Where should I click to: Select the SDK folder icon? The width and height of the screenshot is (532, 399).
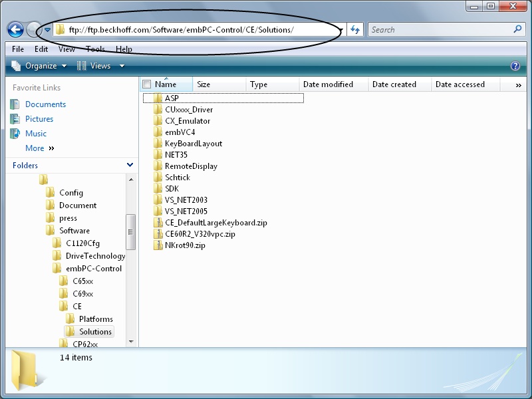[x=158, y=189]
